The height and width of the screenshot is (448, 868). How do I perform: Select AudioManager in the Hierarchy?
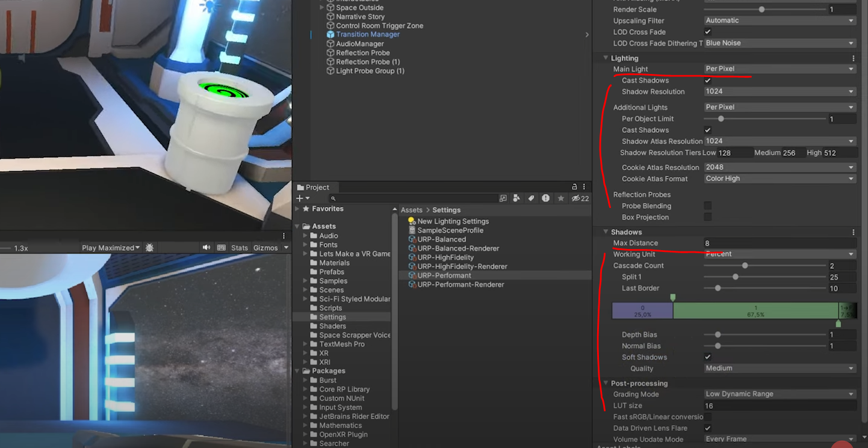(359, 44)
